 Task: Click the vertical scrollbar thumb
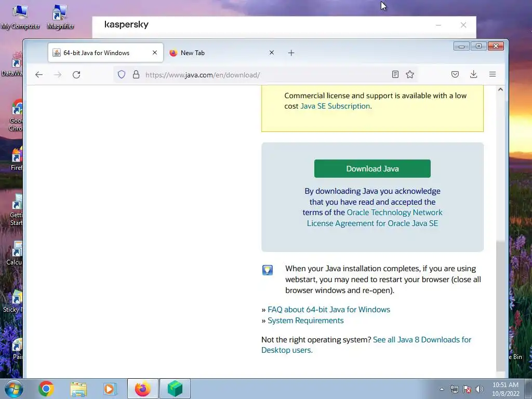[500, 306]
